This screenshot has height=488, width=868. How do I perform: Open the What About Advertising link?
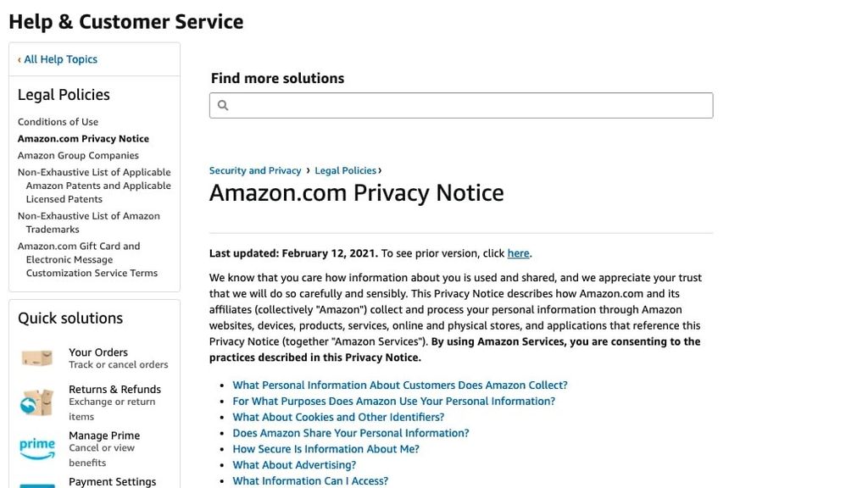click(x=294, y=464)
